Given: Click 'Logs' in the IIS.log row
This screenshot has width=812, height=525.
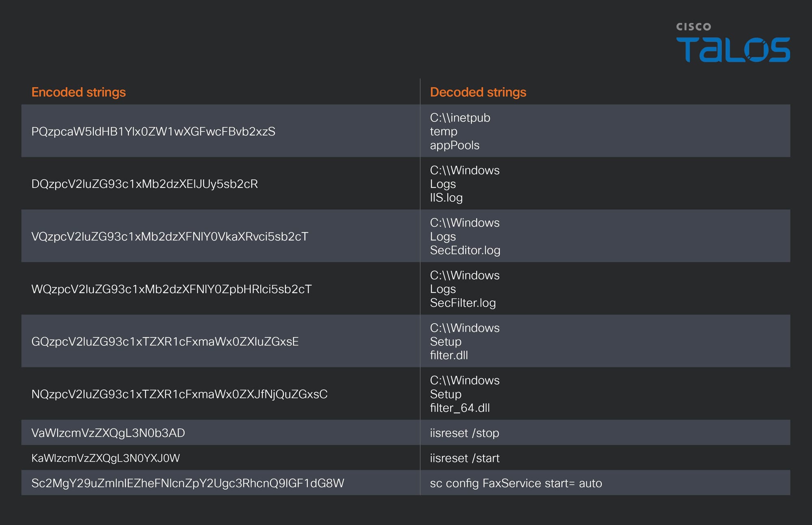Looking at the screenshot, I should click(443, 184).
